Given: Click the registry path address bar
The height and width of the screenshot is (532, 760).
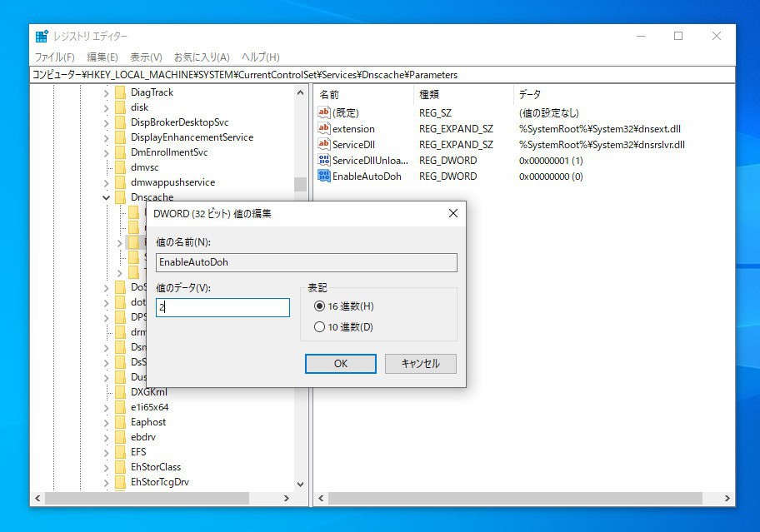Looking at the screenshot, I should click(382, 75).
